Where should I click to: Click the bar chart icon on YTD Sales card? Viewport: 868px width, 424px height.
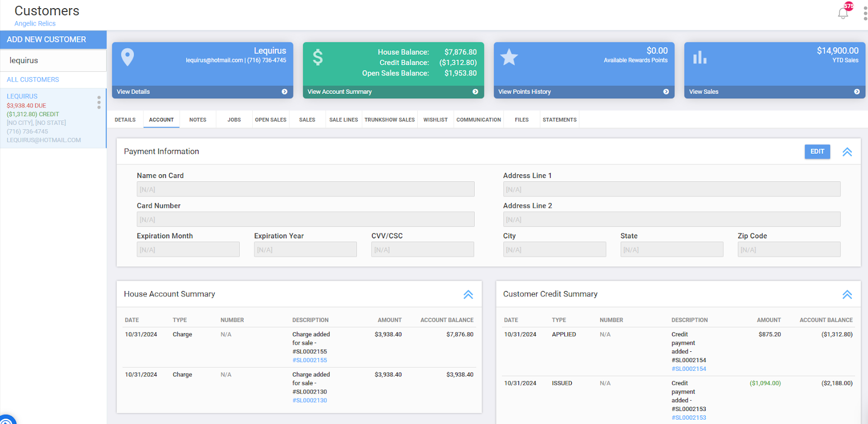700,57
